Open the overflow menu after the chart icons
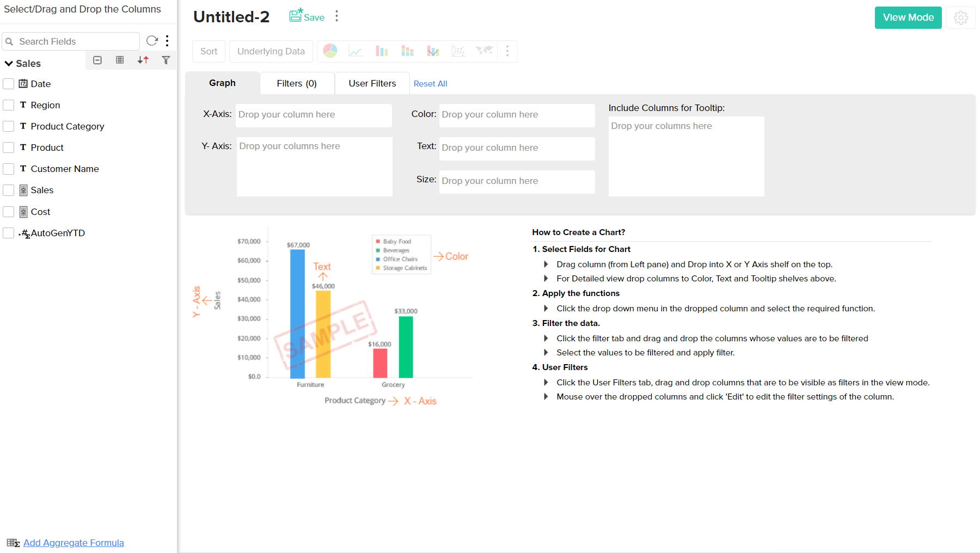Viewport: 980px width, 553px height. coord(507,51)
